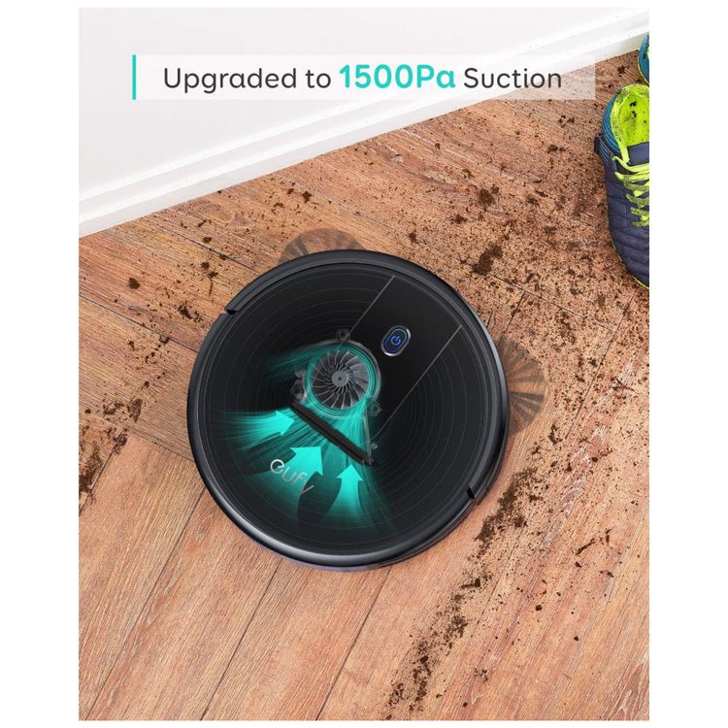Click the teal vertical accent bar beside the headline
Image resolution: width=728 pixels, height=728 pixels.
[x=134, y=77]
